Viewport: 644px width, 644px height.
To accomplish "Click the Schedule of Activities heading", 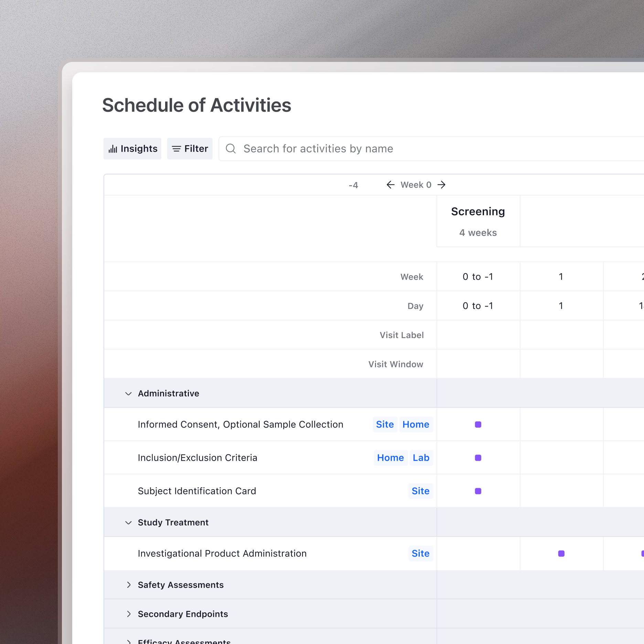I will pos(197,105).
